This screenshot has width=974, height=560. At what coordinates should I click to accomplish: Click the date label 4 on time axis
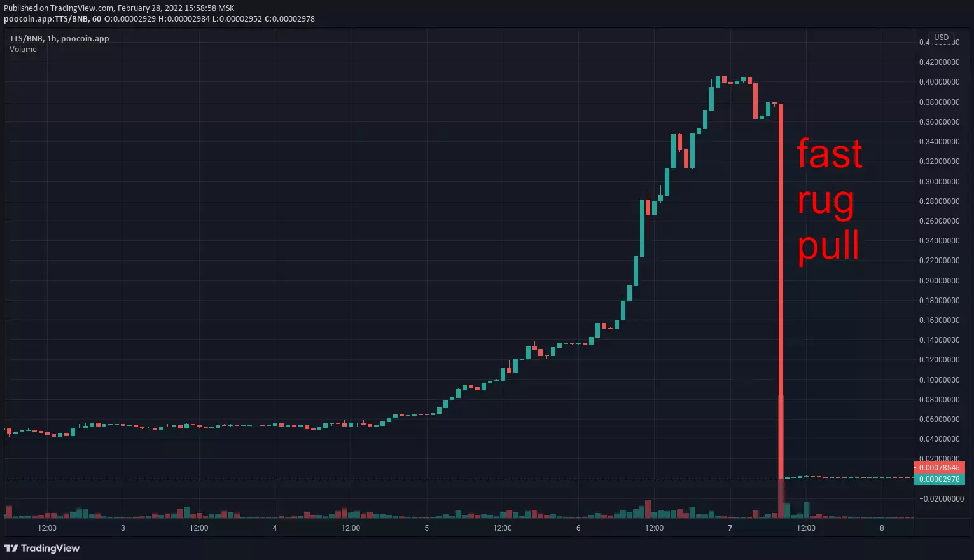pos(275,528)
